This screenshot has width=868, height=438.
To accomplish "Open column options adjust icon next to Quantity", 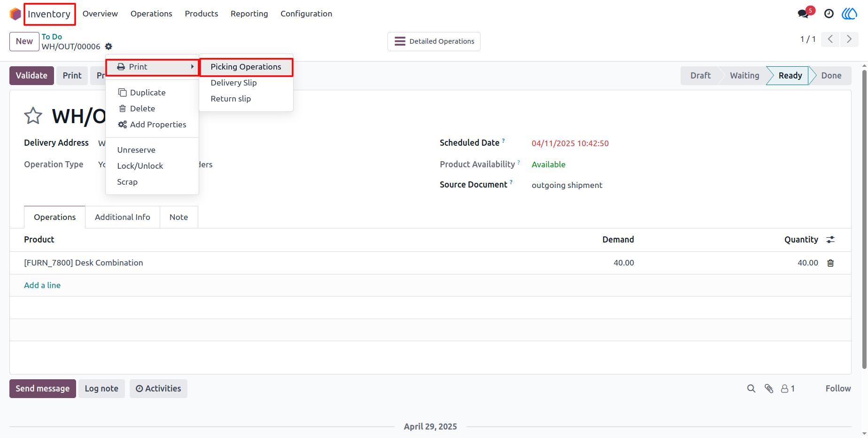I will (830, 240).
